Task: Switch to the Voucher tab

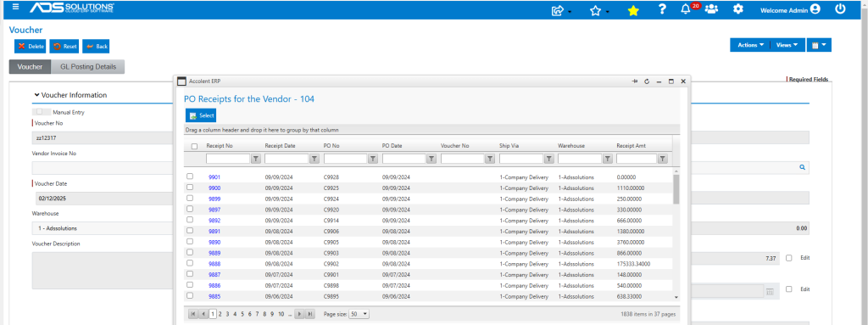Action: coord(30,66)
